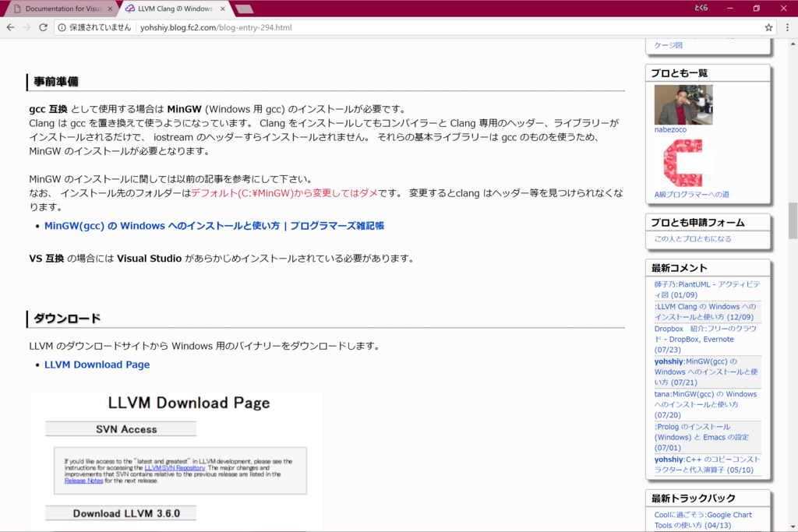
Task: Open the LLVM Download Page link
Action: point(97,365)
